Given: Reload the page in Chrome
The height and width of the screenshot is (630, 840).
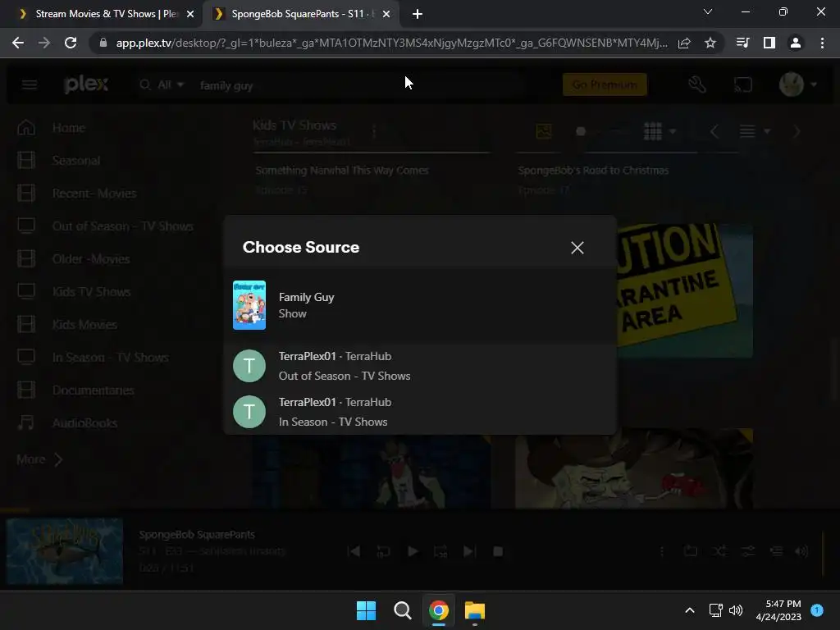Looking at the screenshot, I should (71, 43).
